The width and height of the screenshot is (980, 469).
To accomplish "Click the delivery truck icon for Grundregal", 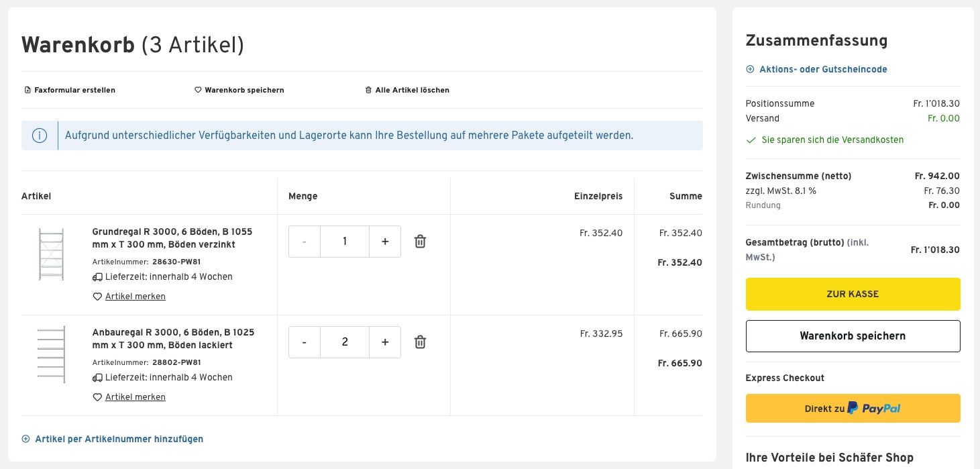I will (97, 277).
